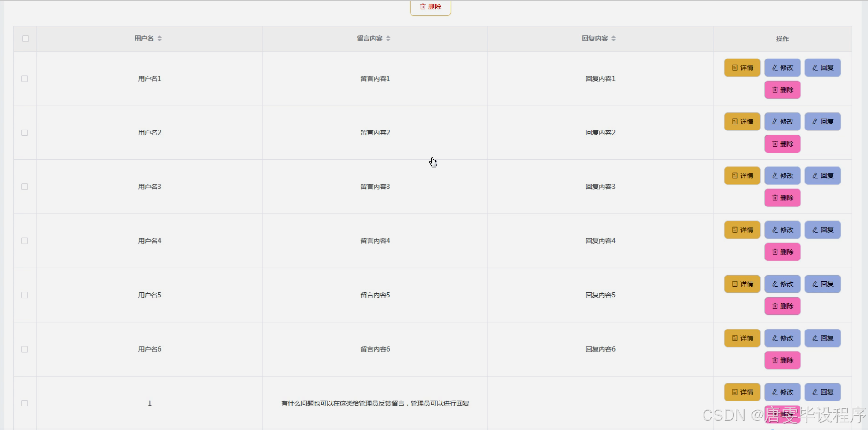Open 详情 for the username 1 feedback row
This screenshot has width=868, height=430.
click(742, 392)
